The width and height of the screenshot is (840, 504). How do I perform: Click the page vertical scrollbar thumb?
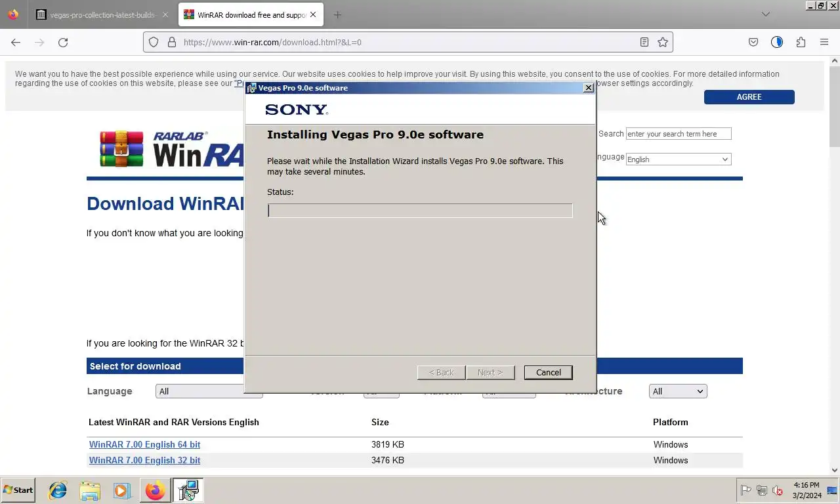coord(835,107)
